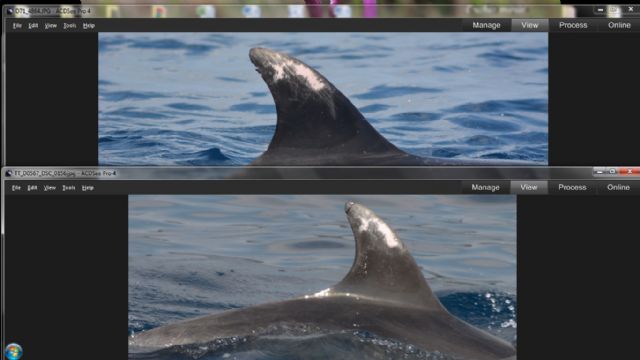This screenshot has width=640, height=360.
Task: Open the Help menu in the upper window
Action: tap(89, 25)
